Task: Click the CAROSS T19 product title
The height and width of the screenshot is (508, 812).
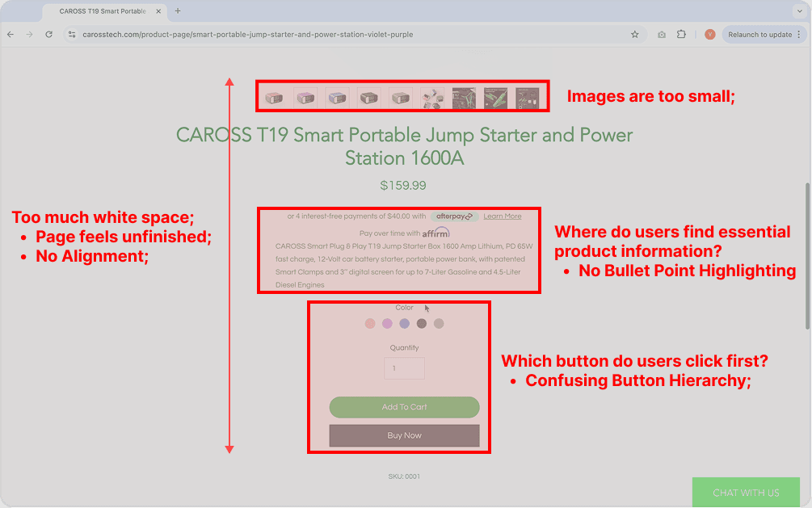Action: click(x=405, y=146)
